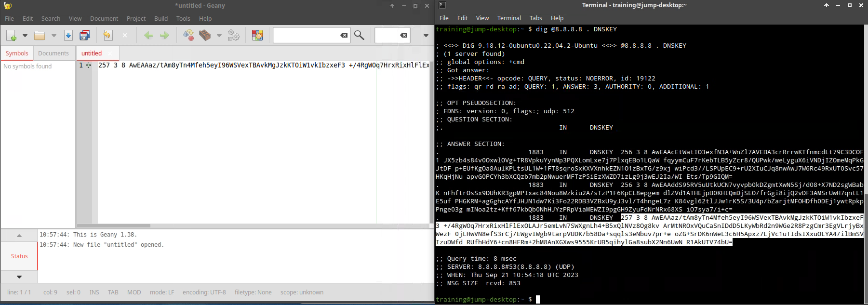The image size is (868, 305).
Task: Navigate forward with green arrow
Action: (164, 35)
